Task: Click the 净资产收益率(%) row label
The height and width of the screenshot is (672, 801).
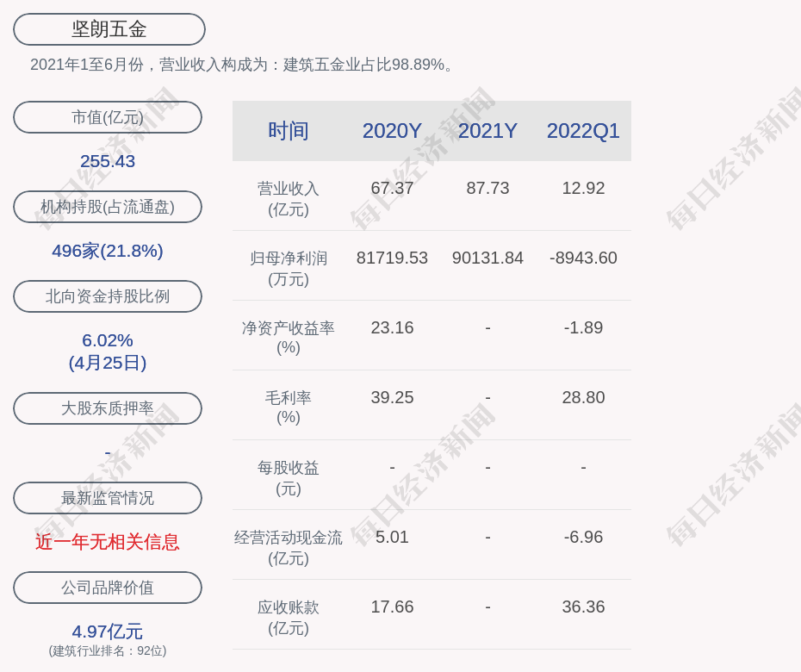Action: point(289,338)
